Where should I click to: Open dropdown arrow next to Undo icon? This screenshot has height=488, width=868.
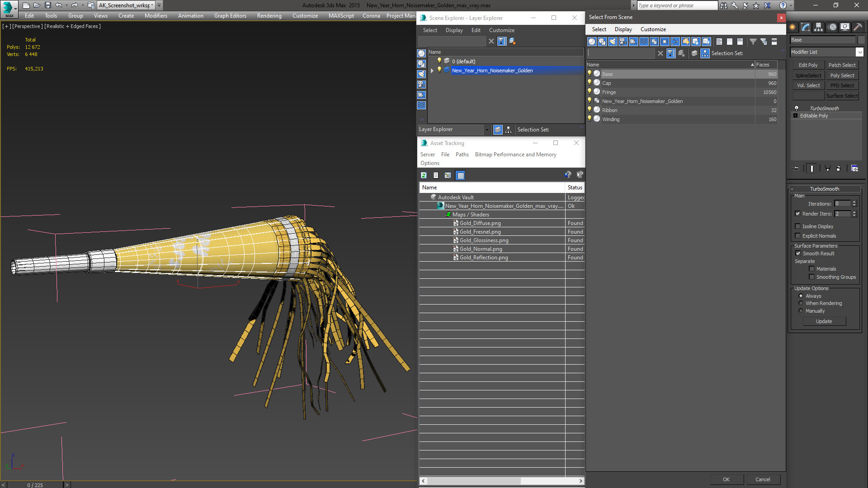pos(66,5)
